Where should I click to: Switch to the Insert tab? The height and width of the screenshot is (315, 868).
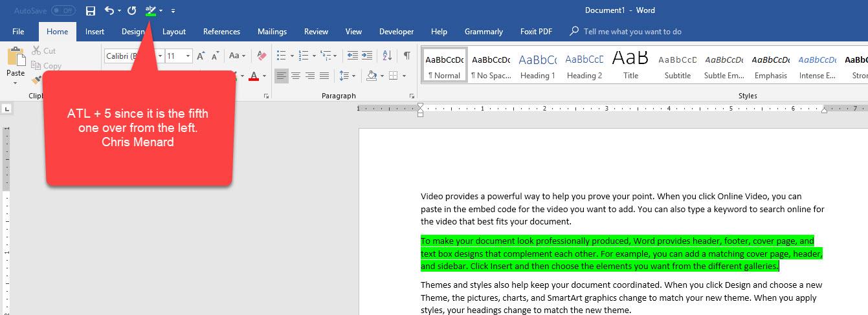click(95, 31)
